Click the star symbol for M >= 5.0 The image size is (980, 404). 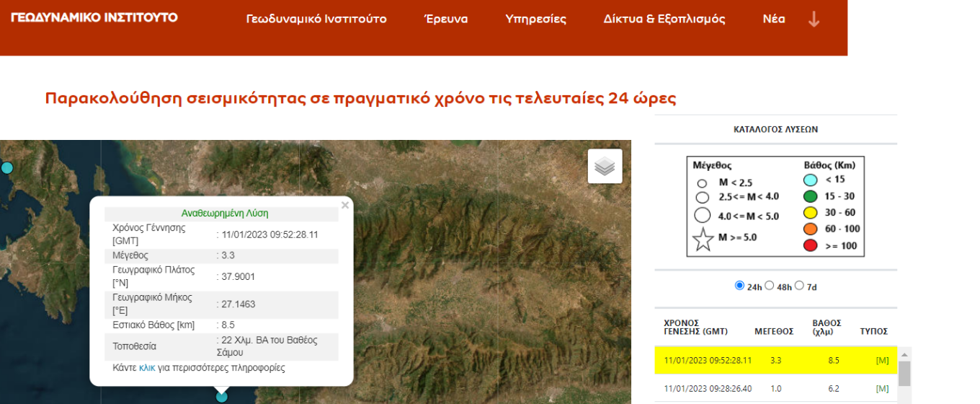703,240
